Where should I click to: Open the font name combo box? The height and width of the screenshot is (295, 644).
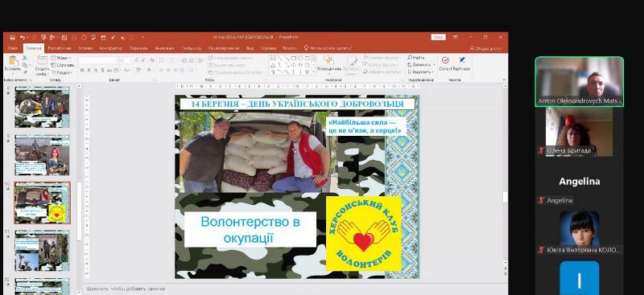click(97, 60)
